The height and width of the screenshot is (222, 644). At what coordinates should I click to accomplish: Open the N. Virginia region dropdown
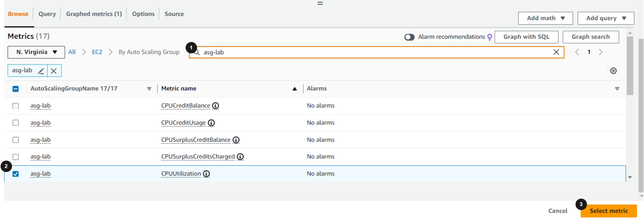pyautogui.click(x=36, y=52)
